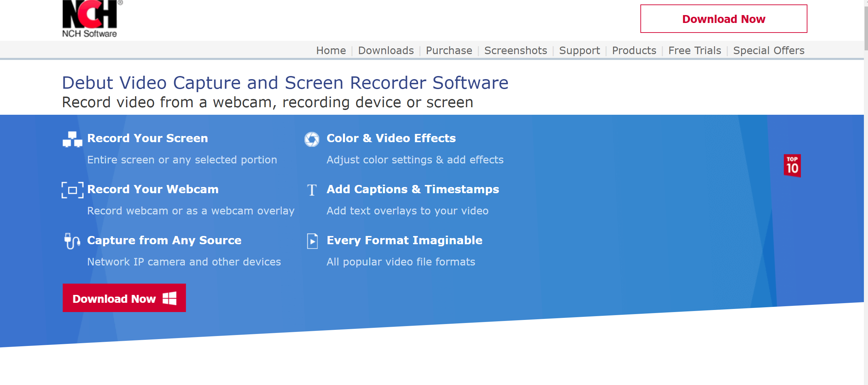Click the page vertical scrollbar thumb
The image size is (868, 385).
click(866, 29)
